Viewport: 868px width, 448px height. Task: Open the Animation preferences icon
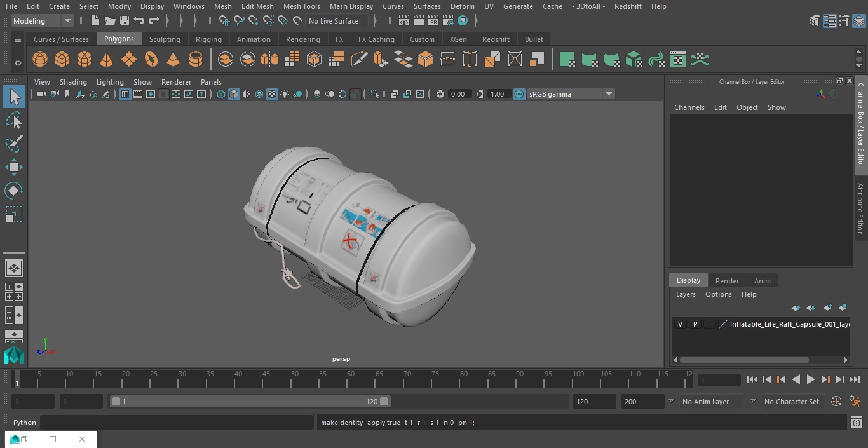[x=855, y=402]
